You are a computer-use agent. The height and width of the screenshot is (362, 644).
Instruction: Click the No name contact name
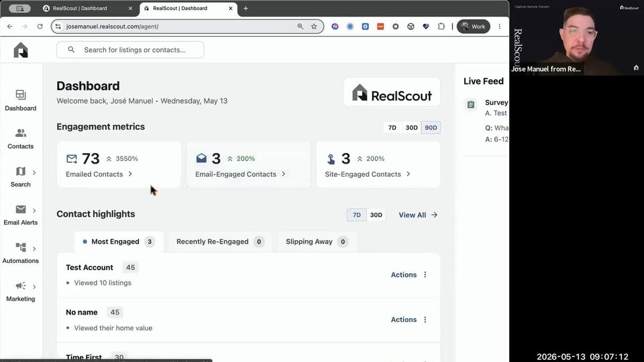(x=82, y=312)
